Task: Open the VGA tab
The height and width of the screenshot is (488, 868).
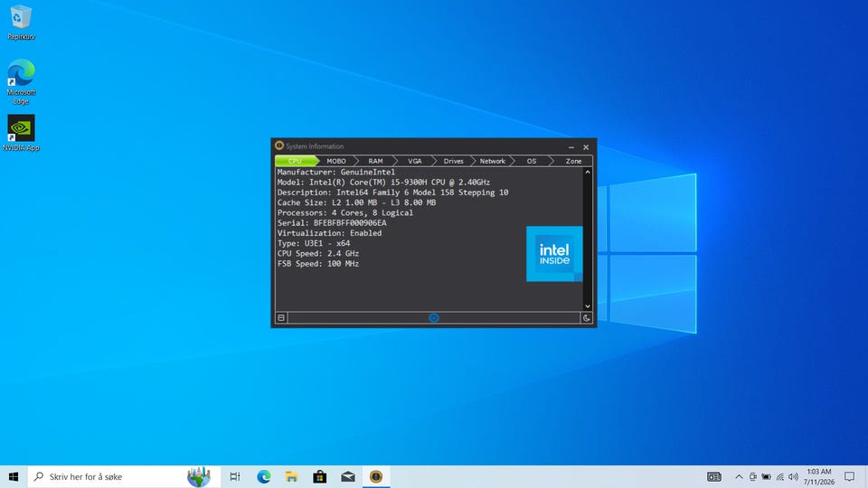Action: point(415,161)
